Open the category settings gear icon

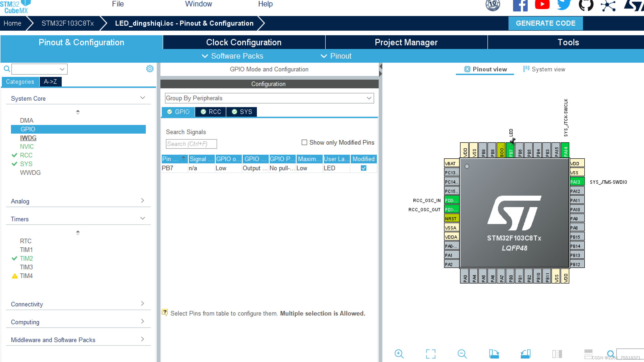click(x=150, y=69)
